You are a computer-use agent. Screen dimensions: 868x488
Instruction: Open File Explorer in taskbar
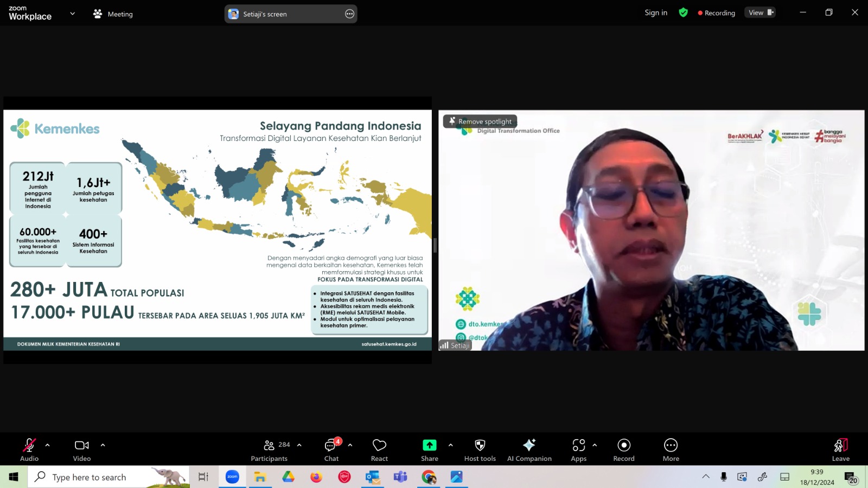coord(260,477)
